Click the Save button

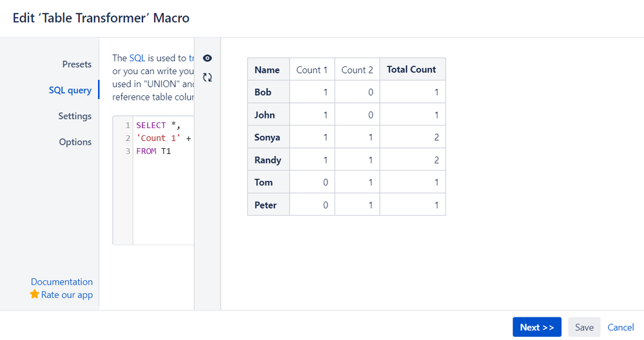point(584,327)
